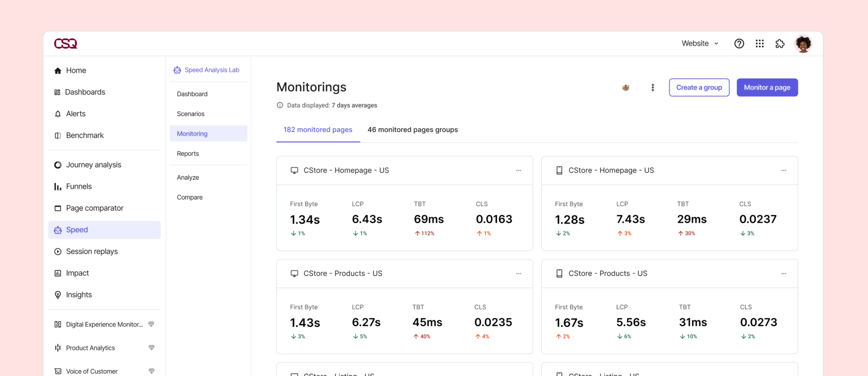The height and width of the screenshot is (376, 868).
Task: Click the Journey analysis circle icon
Action: [58, 165]
